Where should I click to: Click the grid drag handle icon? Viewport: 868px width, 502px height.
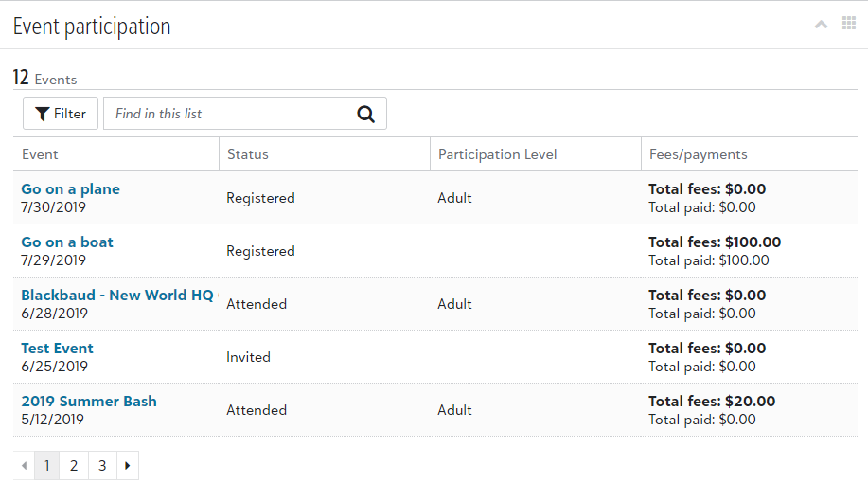[x=849, y=24]
